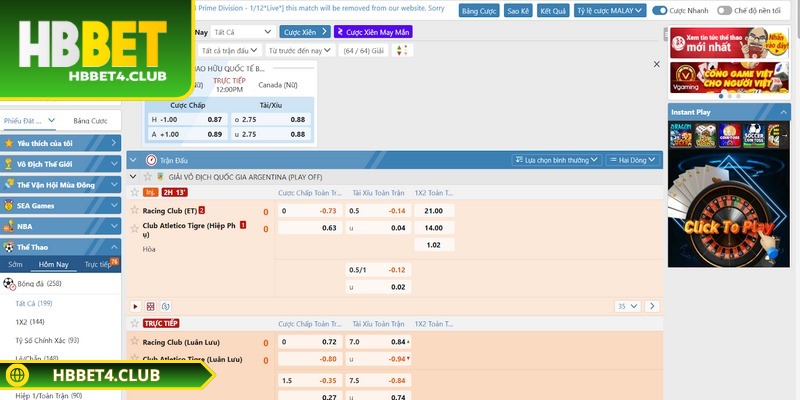Image resolution: width=800 pixels, height=400 pixels.
Task: Click the Vgaming Cổng Game Việt banner
Action: [729, 77]
